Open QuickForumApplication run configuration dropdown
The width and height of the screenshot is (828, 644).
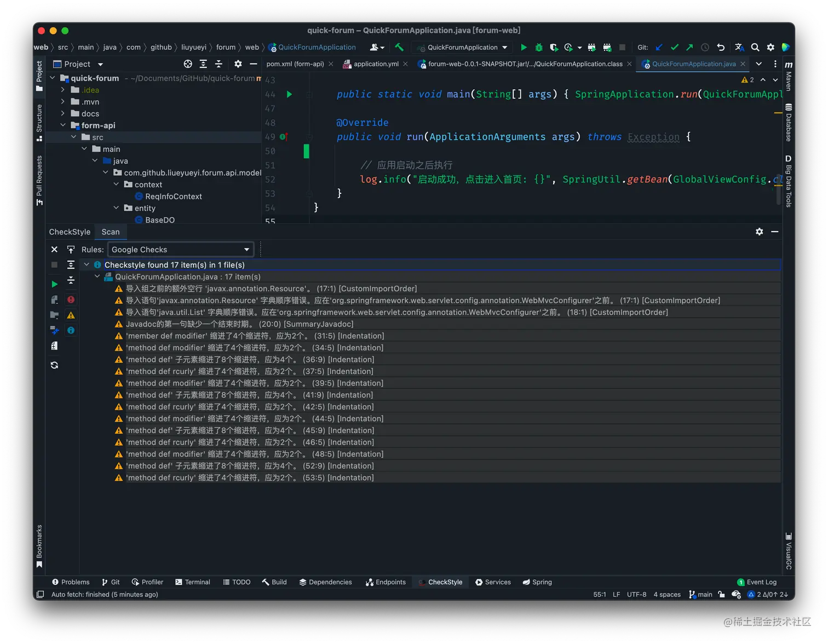point(463,48)
